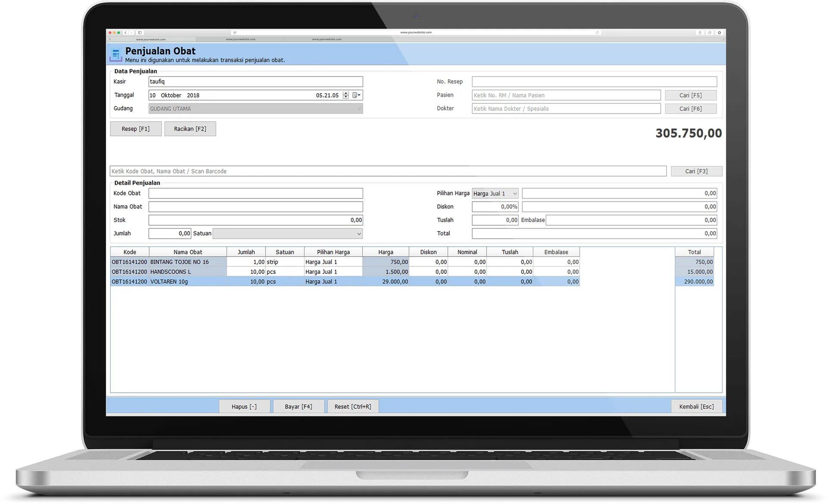Click the Embalase column header

tap(556, 252)
